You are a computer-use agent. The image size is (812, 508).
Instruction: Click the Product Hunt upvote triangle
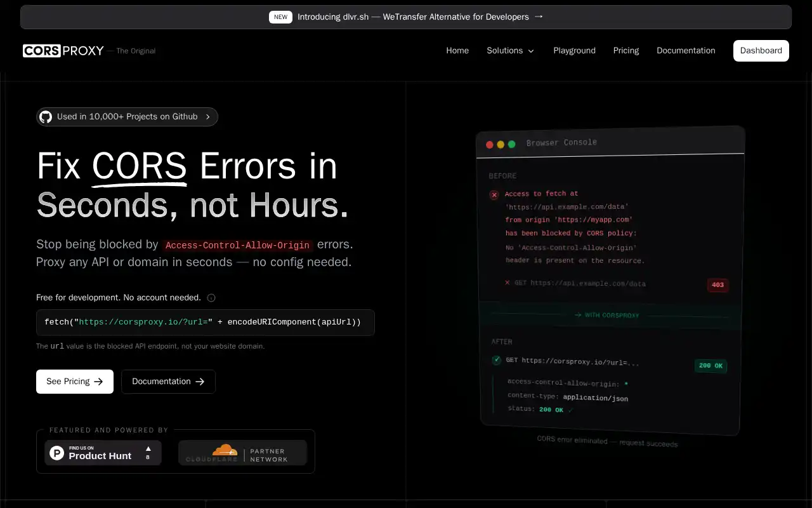(148, 448)
